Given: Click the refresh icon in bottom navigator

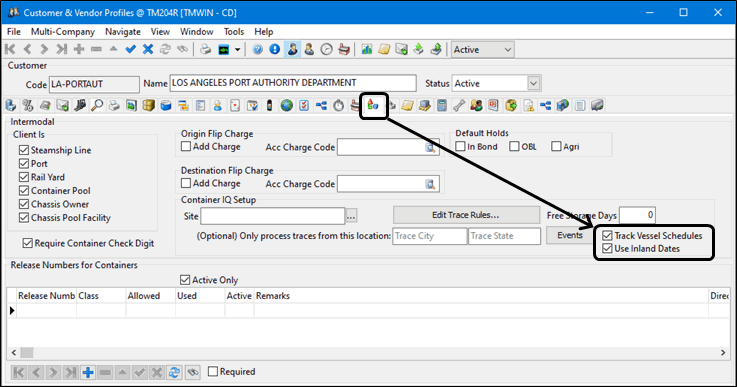Looking at the screenshot, I should [174, 372].
